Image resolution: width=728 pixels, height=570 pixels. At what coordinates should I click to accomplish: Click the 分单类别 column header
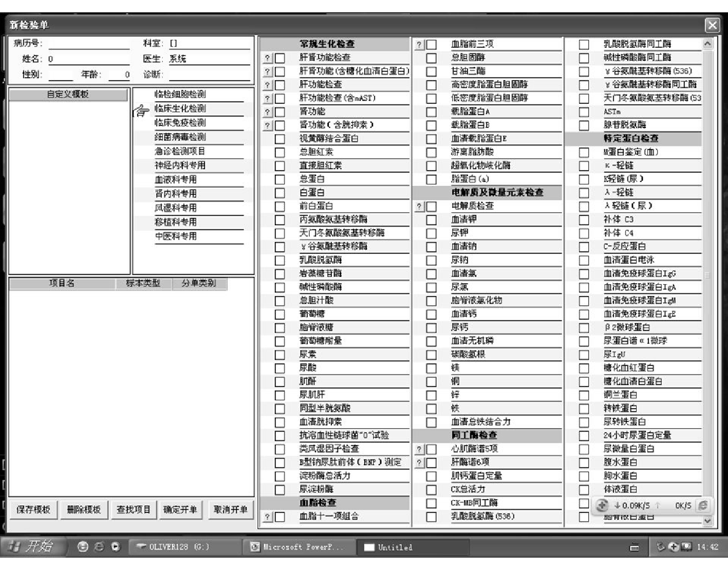(199, 283)
